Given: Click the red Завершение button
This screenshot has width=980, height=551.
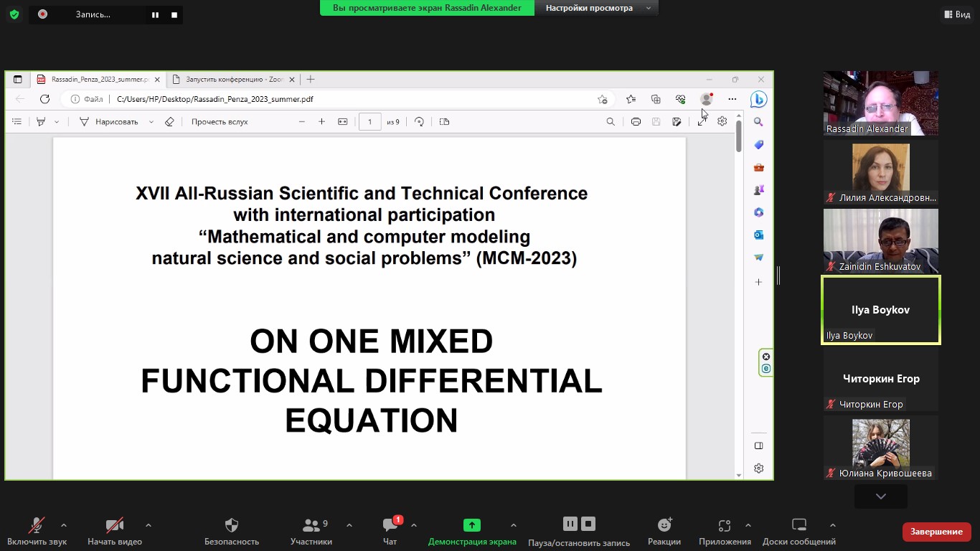Looking at the screenshot, I should click(x=936, y=532).
